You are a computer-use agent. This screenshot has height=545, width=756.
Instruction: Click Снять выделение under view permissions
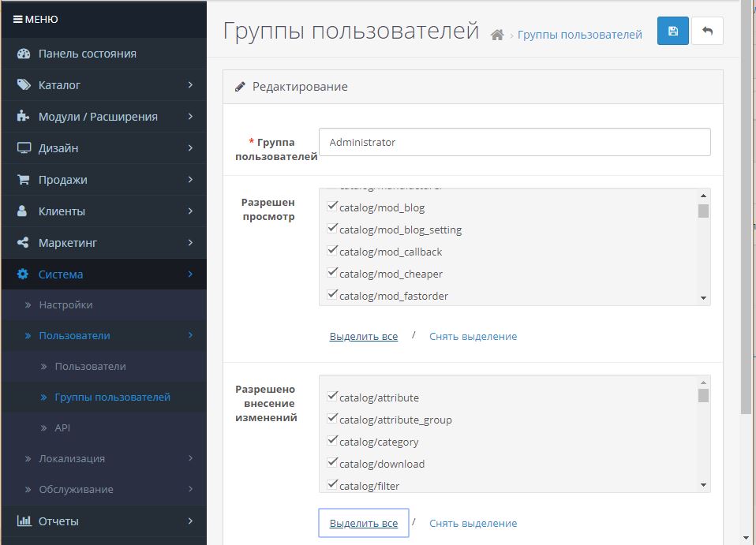(473, 336)
